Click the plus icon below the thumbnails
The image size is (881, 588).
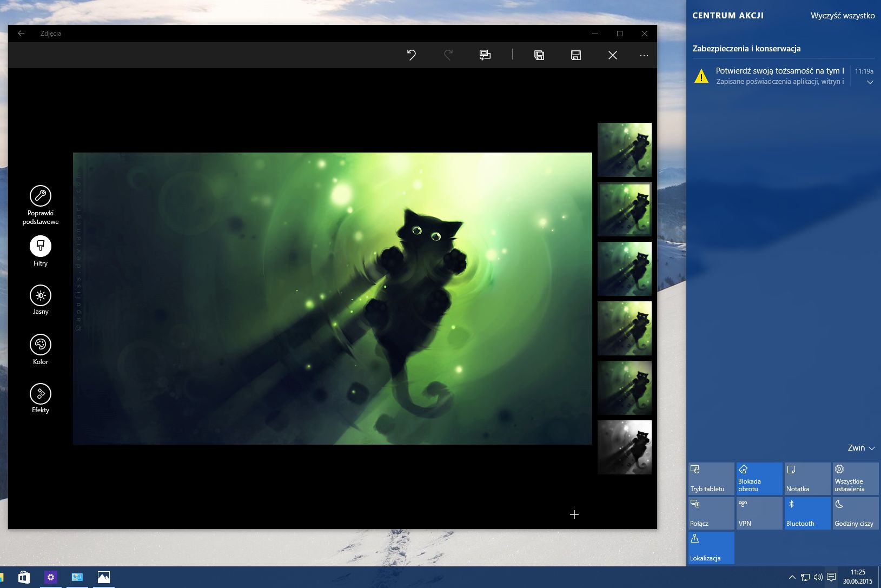(574, 514)
